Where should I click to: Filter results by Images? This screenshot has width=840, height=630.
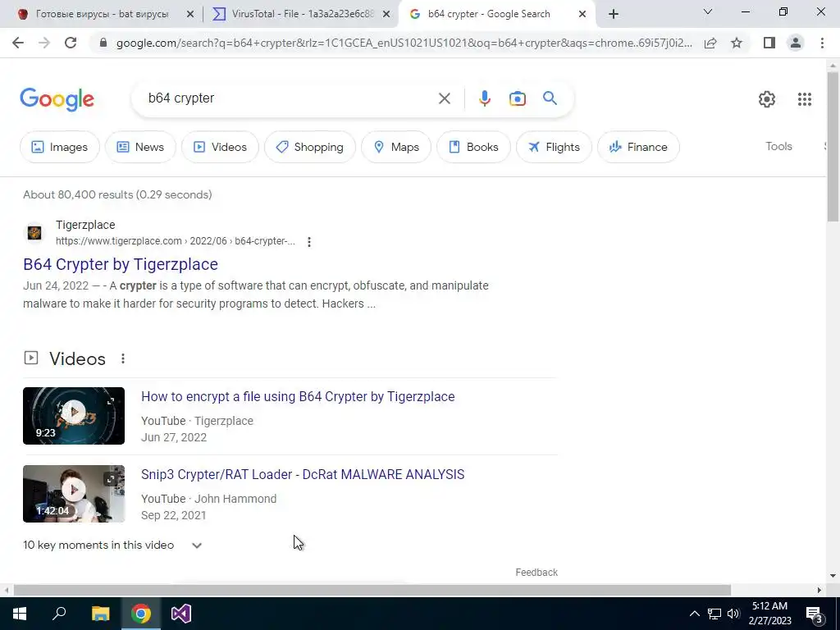click(x=59, y=147)
